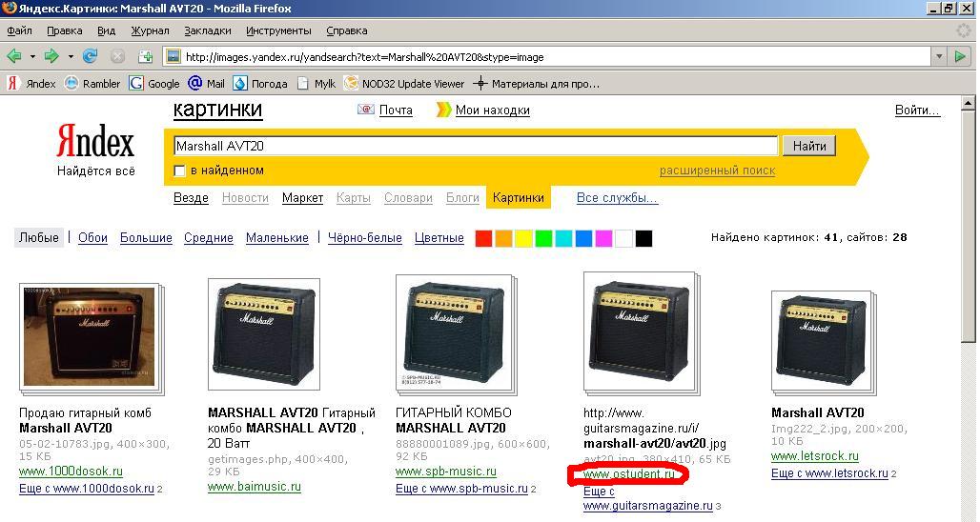Image resolution: width=980 pixels, height=522 pixels.
Task: Open the www.spb-music.ru link
Action: click(x=446, y=472)
